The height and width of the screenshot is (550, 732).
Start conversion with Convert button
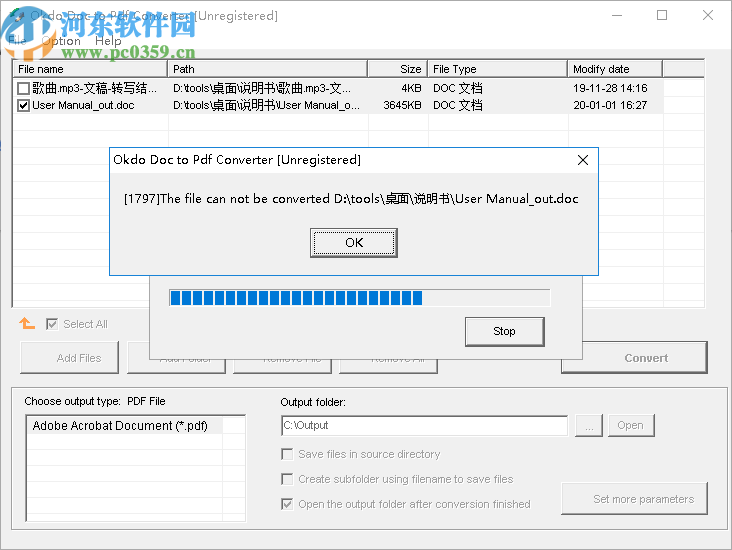(x=634, y=358)
